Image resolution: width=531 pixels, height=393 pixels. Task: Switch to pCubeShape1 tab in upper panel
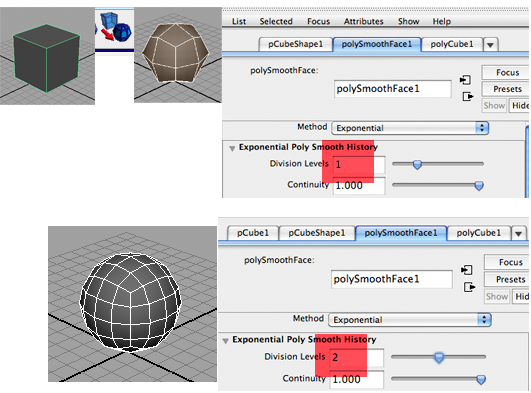pos(295,44)
